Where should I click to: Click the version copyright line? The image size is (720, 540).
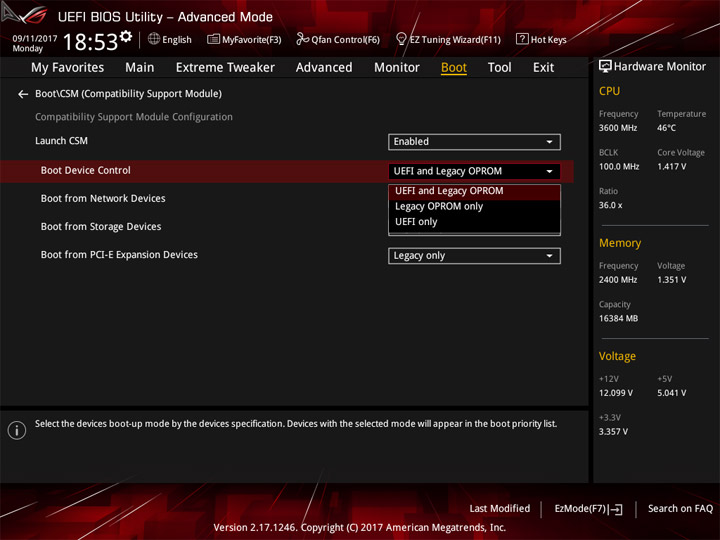click(360, 528)
